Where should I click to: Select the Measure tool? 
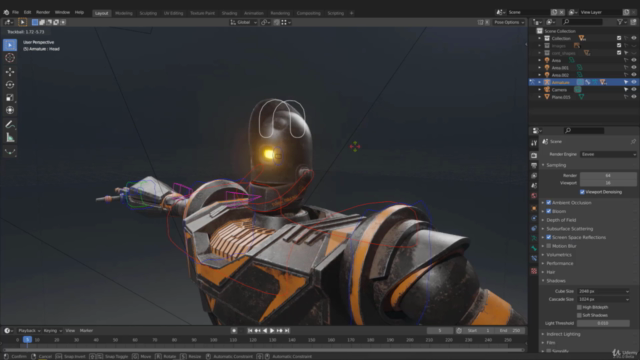[10, 138]
